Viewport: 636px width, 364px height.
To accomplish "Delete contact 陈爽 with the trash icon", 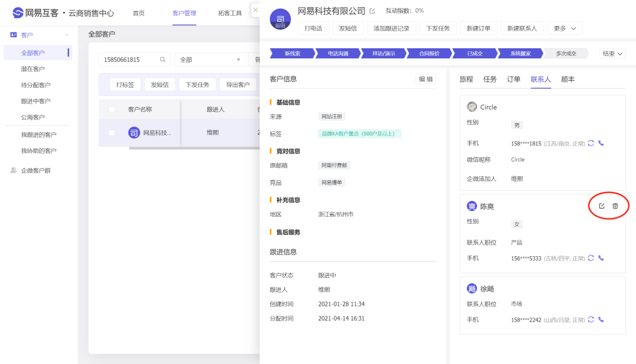I will tap(615, 206).
